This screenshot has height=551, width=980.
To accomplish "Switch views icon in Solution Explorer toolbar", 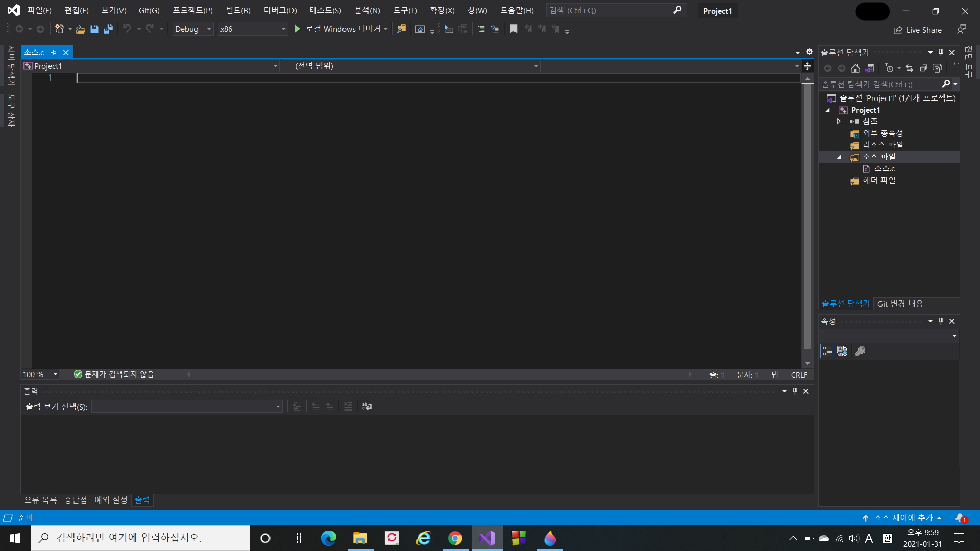I will pos(869,68).
